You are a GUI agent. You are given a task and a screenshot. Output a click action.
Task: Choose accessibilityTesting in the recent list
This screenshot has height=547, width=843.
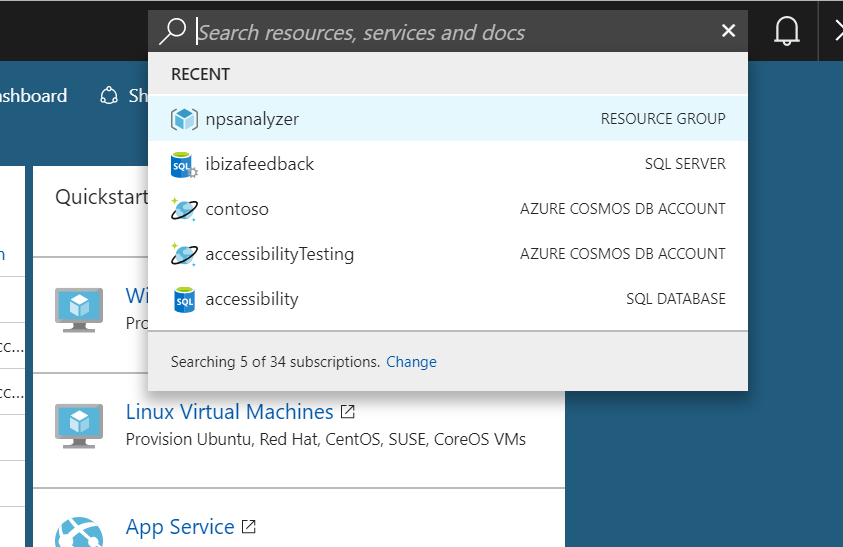(280, 254)
